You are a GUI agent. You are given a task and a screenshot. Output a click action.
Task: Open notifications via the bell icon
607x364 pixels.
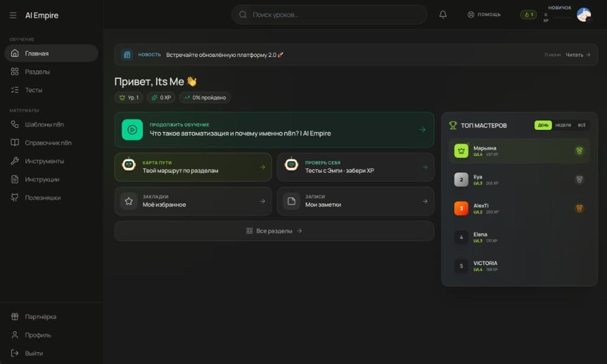coord(443,14)
